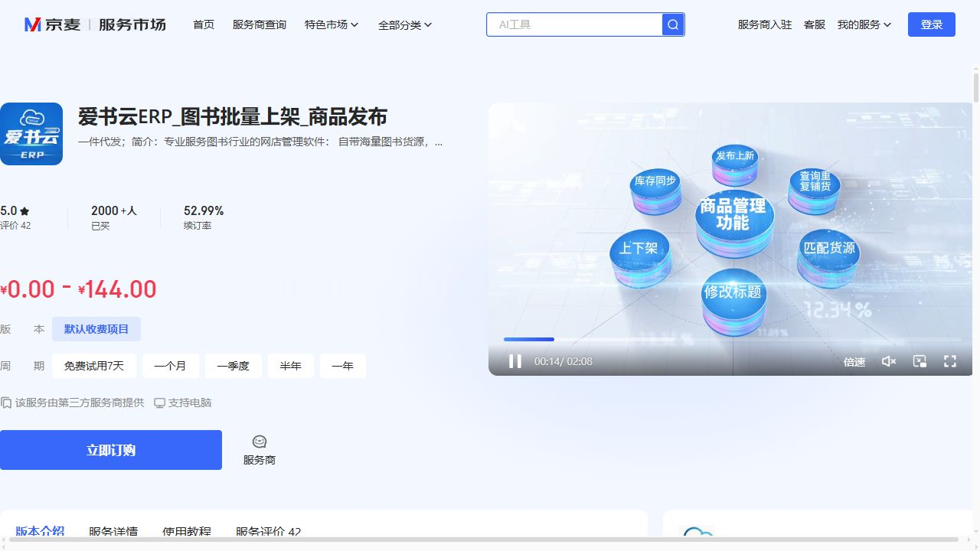
Task: Click the 支持电脑 computer icon
Action: point(159,403)
